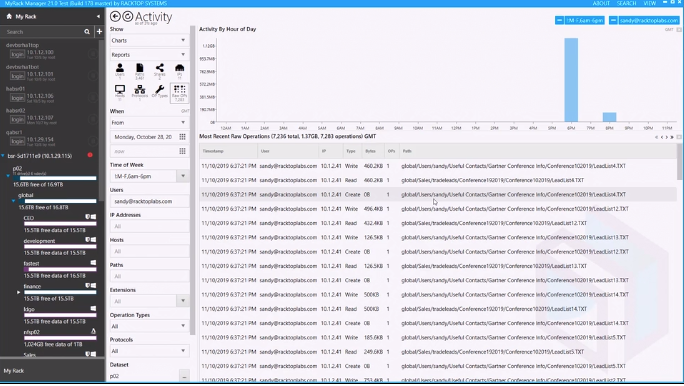Screen dimensions: 684x386
Task: Add a new rack with plus icon
Action: (99, 31)
